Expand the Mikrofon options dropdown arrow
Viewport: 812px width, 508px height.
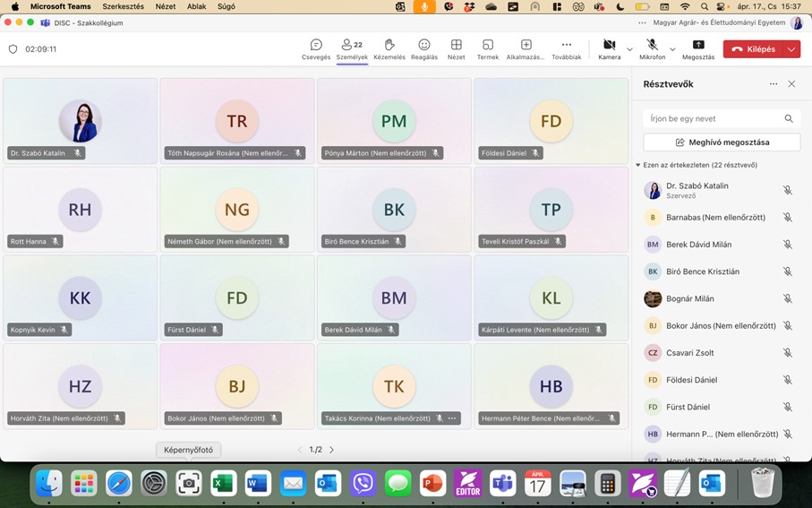pos(672,49)
